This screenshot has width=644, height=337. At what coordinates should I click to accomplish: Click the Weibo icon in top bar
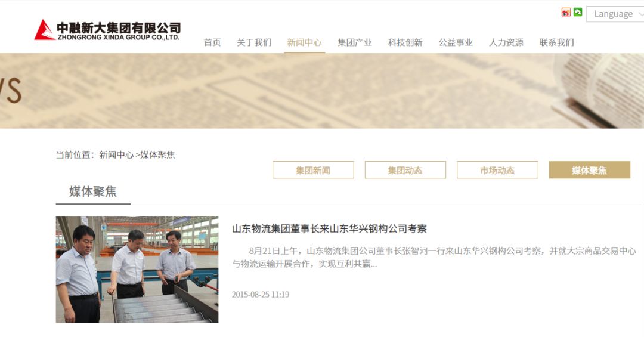point(566,13)
